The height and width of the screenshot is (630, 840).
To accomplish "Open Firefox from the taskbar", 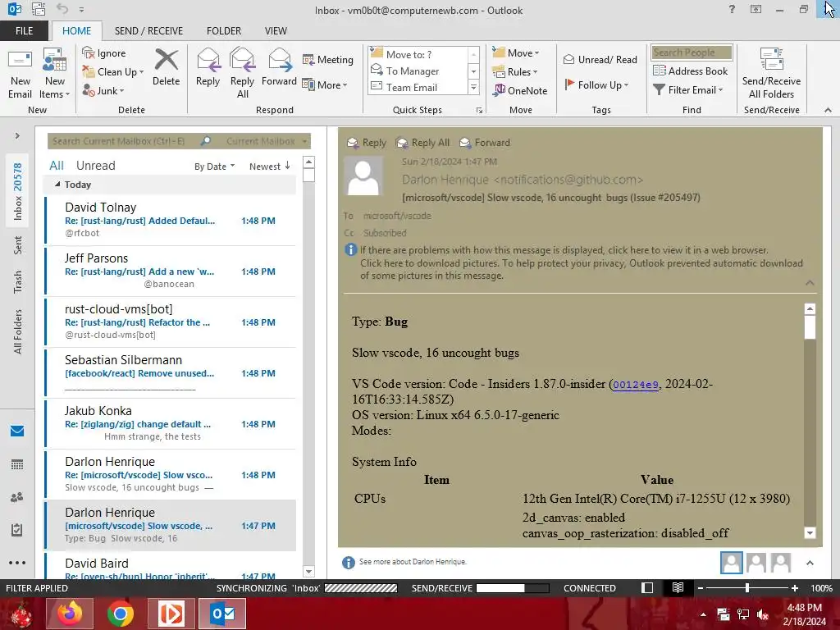I will click(70, 614).
